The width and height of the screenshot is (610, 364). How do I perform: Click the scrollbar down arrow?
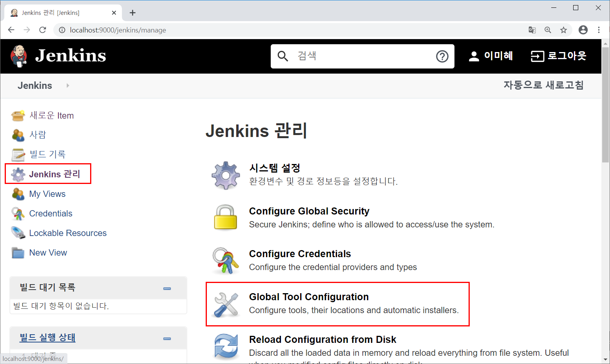point(606,360)
